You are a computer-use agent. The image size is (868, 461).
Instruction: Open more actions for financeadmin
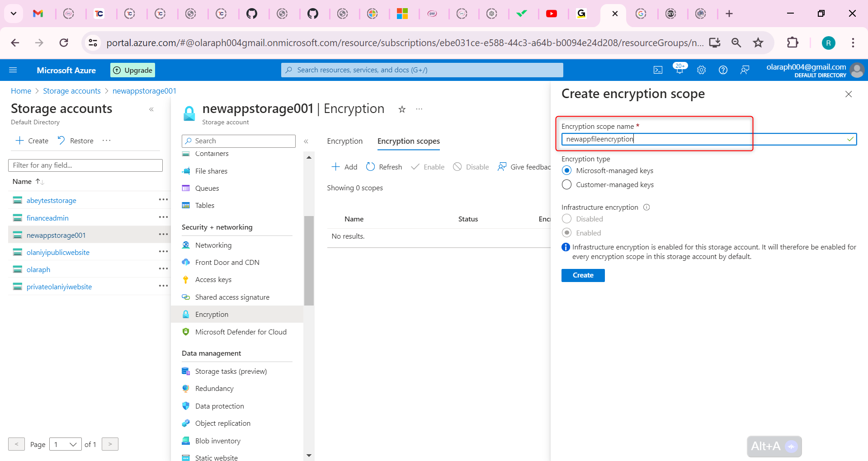(x=163, y=217)
